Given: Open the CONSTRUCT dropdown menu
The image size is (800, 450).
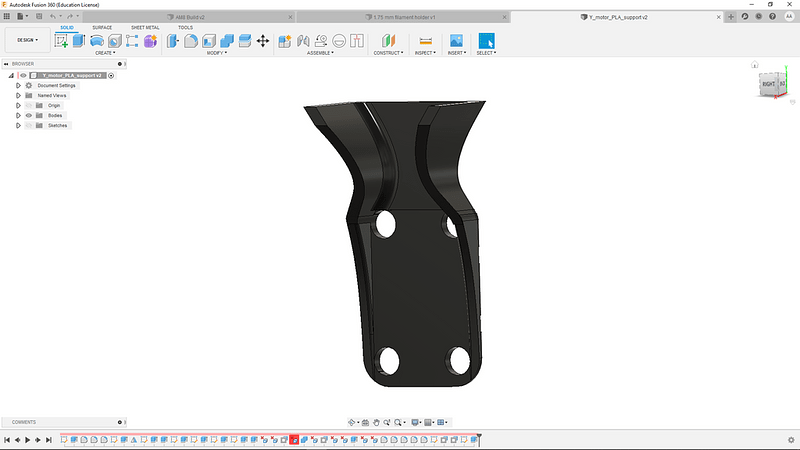Looking at the screenshot, I should [388, 53].
